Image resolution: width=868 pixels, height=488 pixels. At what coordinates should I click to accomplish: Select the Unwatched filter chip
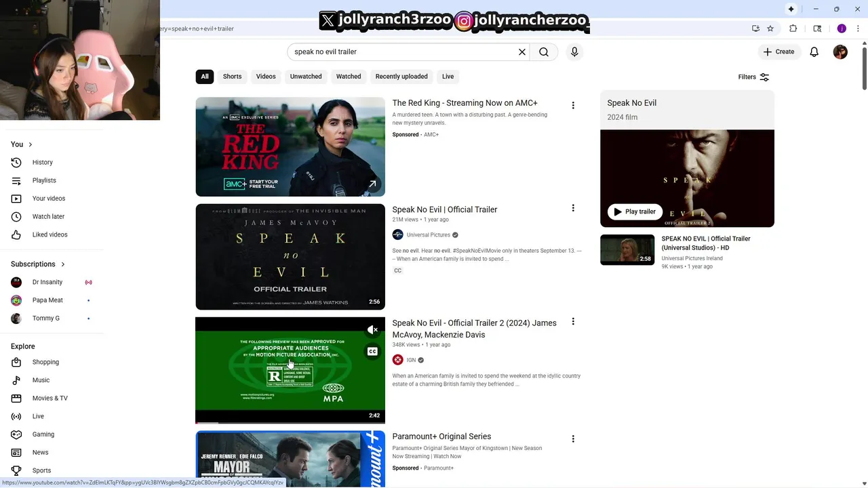pos(306,77)
